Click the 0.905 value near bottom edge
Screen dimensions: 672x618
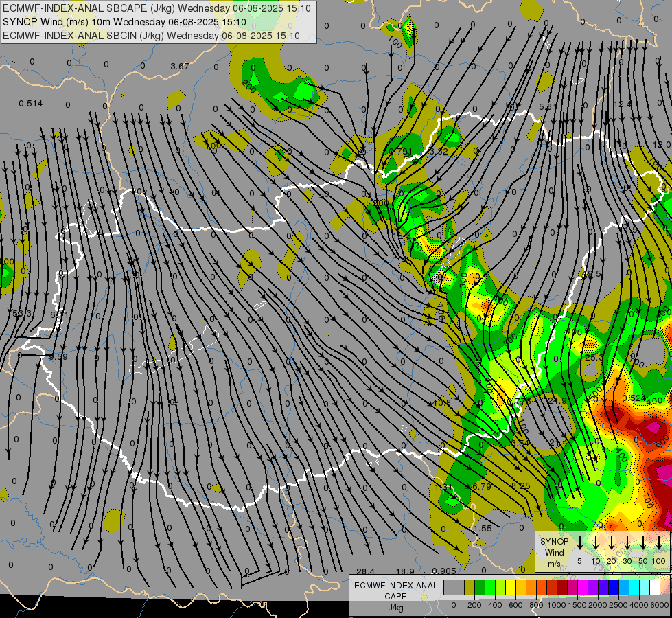pyautogui.click(x=443, y=571)
